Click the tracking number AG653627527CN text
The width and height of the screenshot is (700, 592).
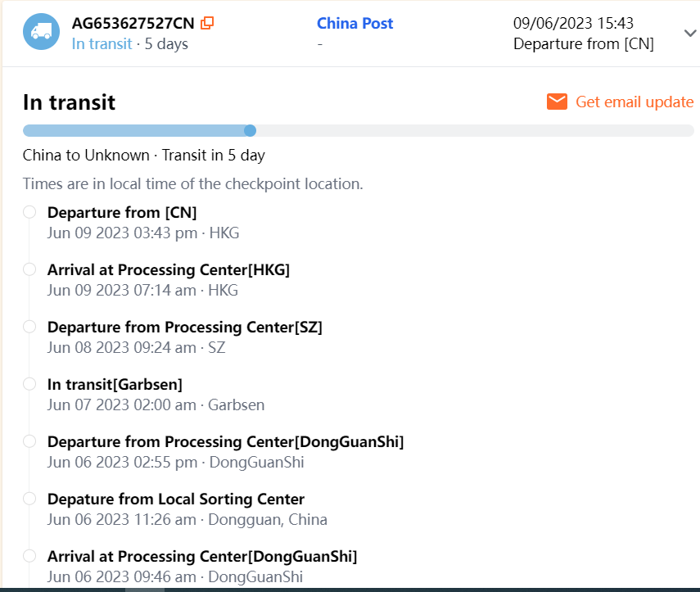tap(133, 23)
